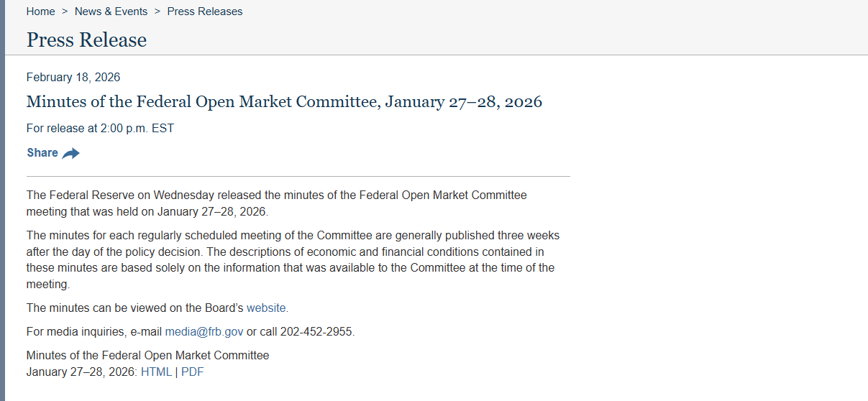Click the pipe separator between HTML and PDF
868x401 pixels.
click(176, 372)
